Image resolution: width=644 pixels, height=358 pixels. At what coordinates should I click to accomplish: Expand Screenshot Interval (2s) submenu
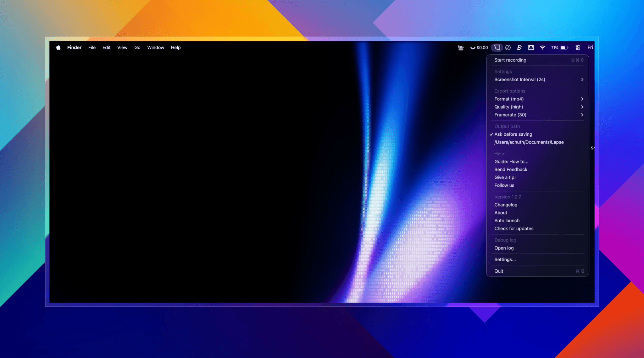tap(537, 79)
